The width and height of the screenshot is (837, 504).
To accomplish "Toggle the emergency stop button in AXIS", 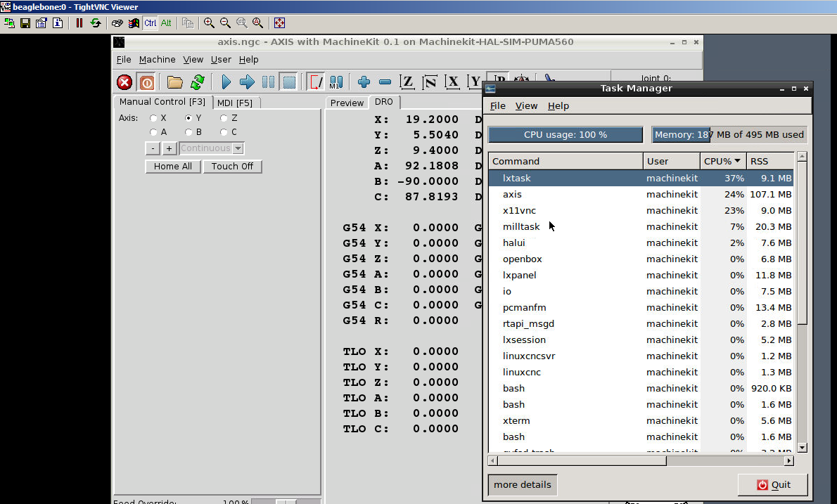I will pyautogui.click(x=124, y=82).
